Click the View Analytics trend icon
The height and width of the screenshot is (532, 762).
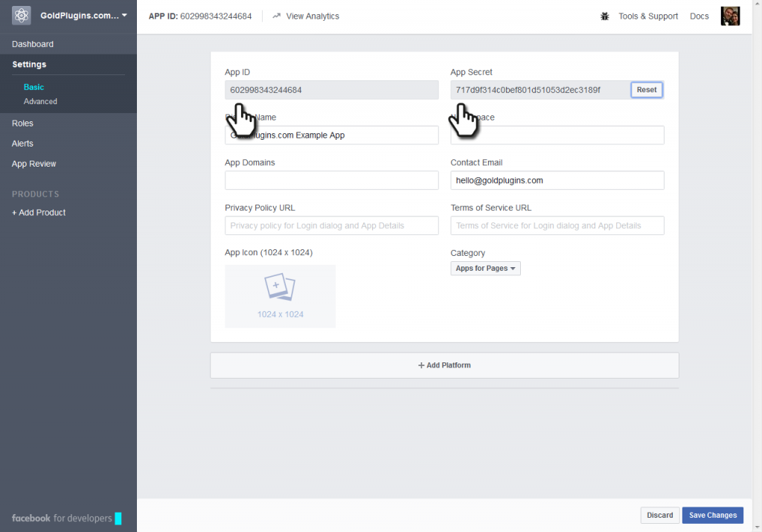277,16
